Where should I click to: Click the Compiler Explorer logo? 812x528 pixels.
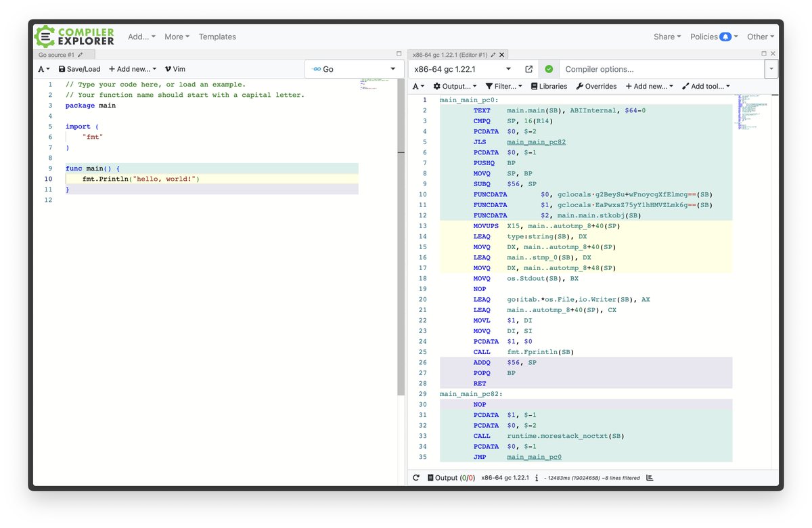pos(74,37)
